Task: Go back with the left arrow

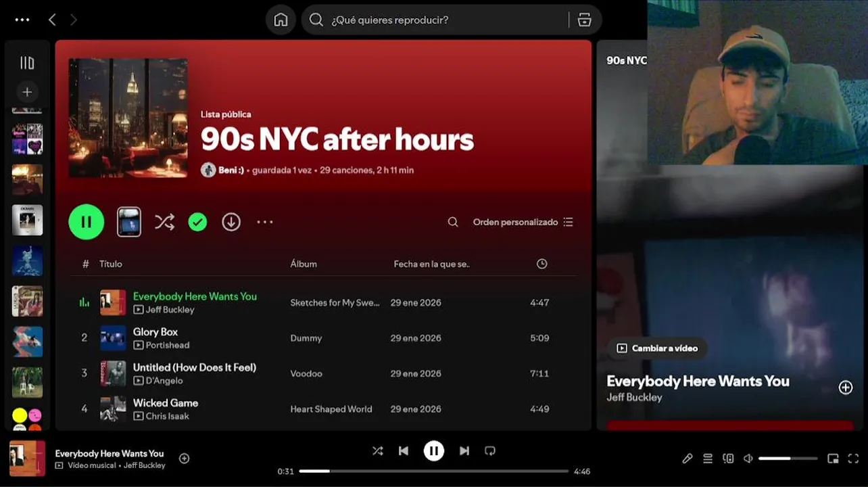Action: [x=52, y=20]
